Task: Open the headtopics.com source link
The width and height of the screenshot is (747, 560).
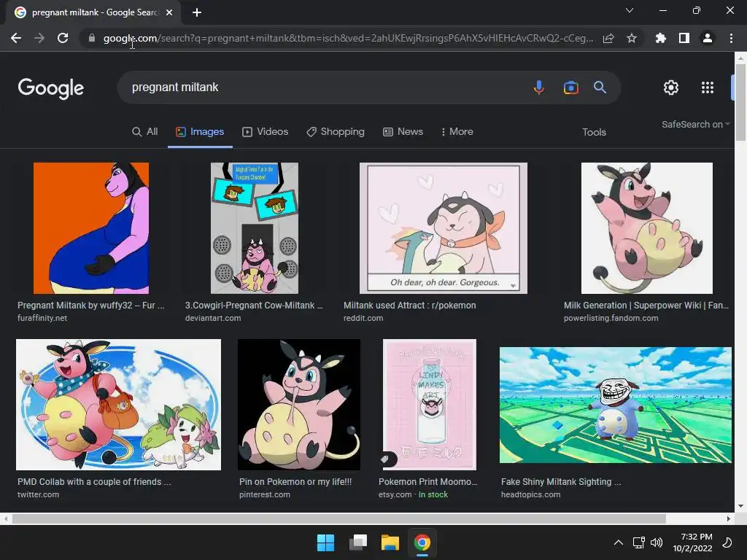Action: (x=531, y=495)
